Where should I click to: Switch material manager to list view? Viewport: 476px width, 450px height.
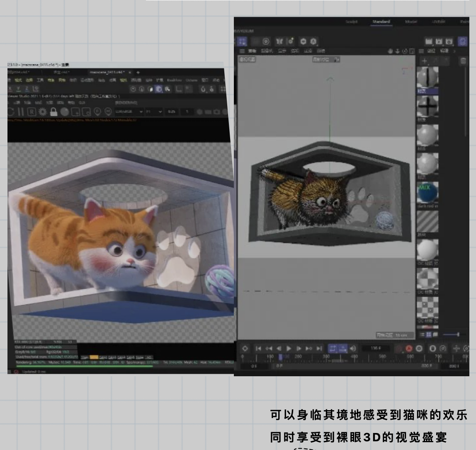422,334
